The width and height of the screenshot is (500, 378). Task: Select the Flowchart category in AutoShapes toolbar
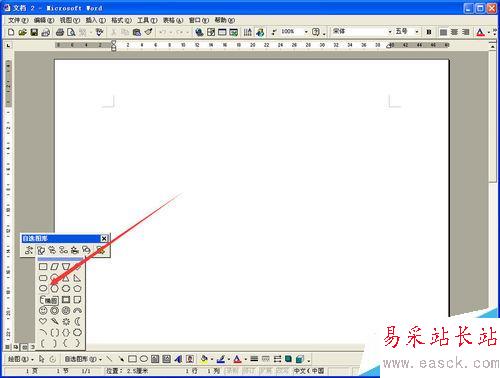pyautogui.click(x=63, y=250)
